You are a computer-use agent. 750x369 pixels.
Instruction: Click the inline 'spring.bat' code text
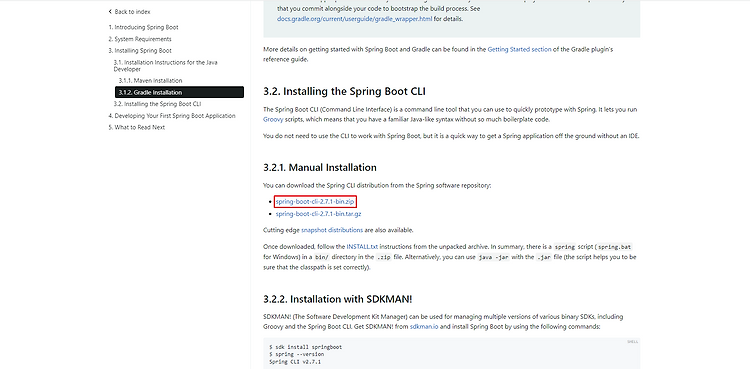[x=615, y=247]
